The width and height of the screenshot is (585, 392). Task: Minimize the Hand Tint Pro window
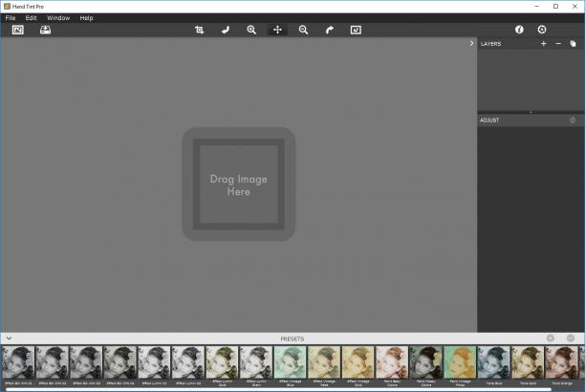[537, 7]
